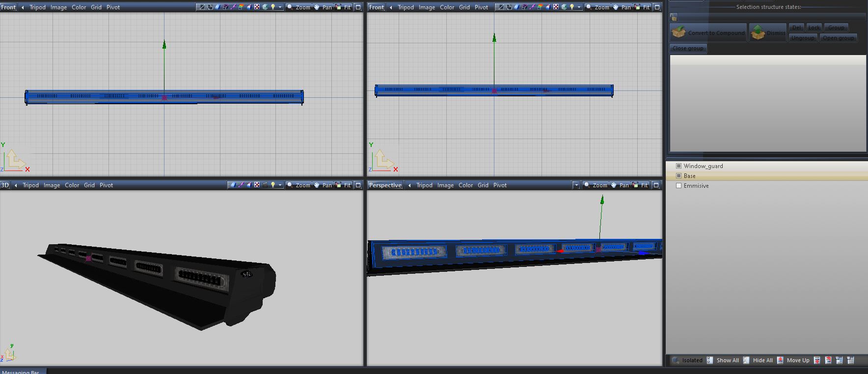This screenshot has height=374, width=868.
Task: Activate Zoom magnifier in Perspective viewport
Action: point(595,185)
